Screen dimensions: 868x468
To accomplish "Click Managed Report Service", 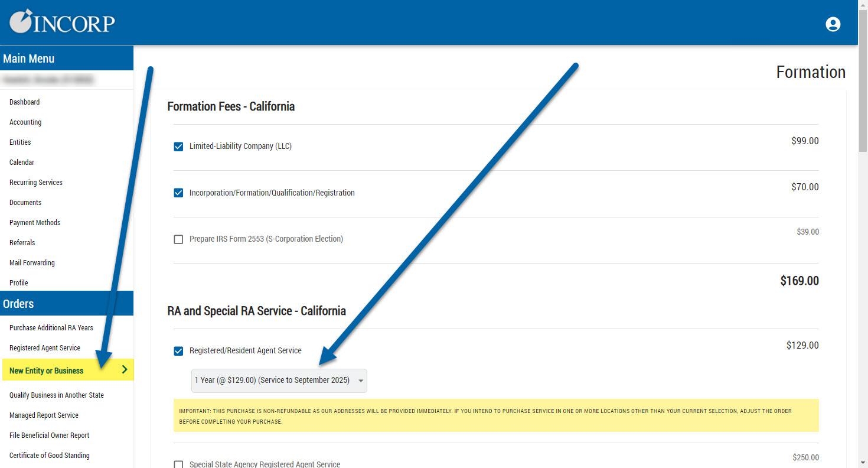I will pos(44,415).
